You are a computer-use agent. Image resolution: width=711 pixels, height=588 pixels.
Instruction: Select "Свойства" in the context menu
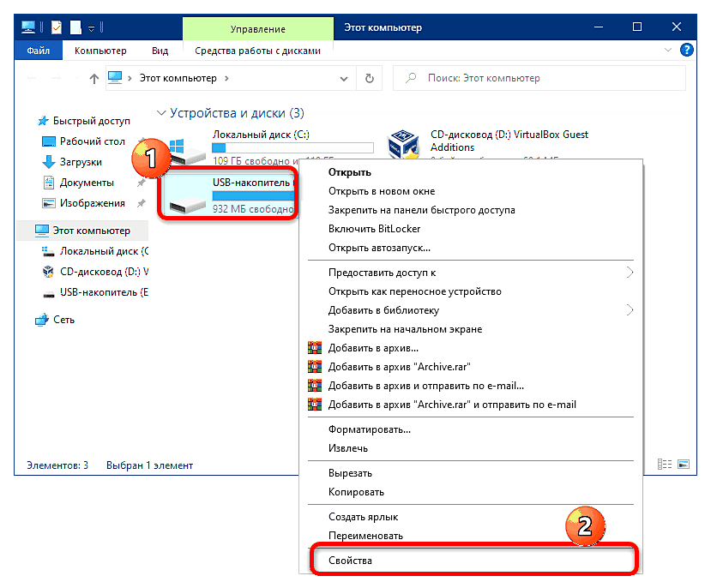click(x=351, y=561)
